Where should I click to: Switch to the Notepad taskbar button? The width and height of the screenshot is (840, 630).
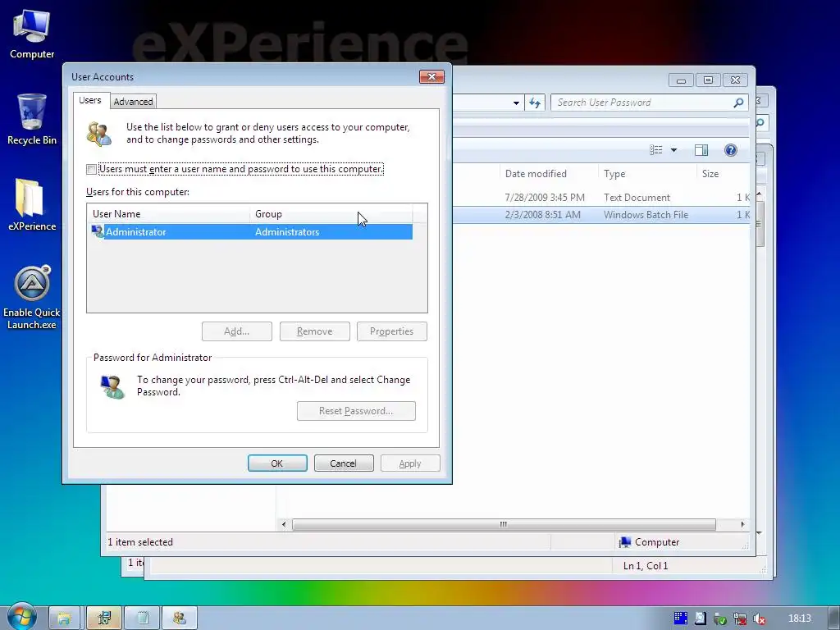[x=142, y=618]
